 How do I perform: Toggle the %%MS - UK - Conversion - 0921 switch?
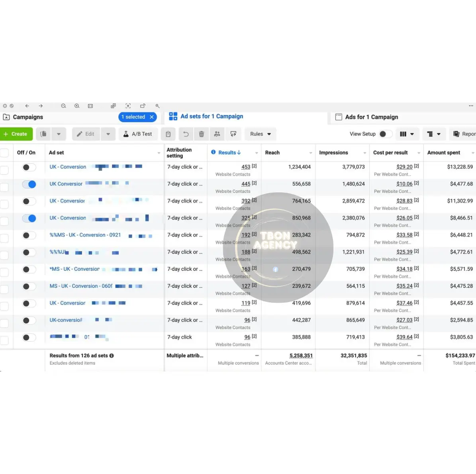click(x=29, y=235)
